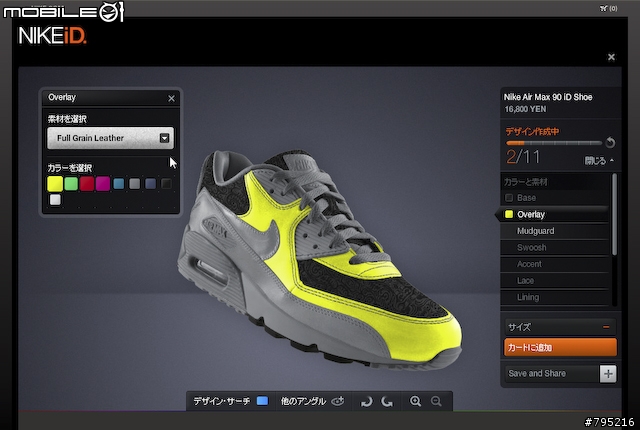
Task: Select the Lining part in the list
Action: pyautogui.click(x=555, y=297)
